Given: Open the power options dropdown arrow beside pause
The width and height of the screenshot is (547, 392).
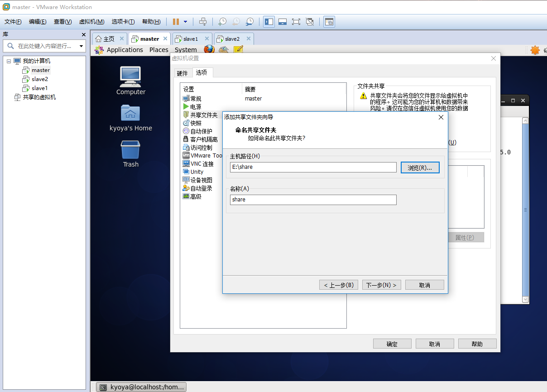Looking at the screenshot, I should coord(185,22).
